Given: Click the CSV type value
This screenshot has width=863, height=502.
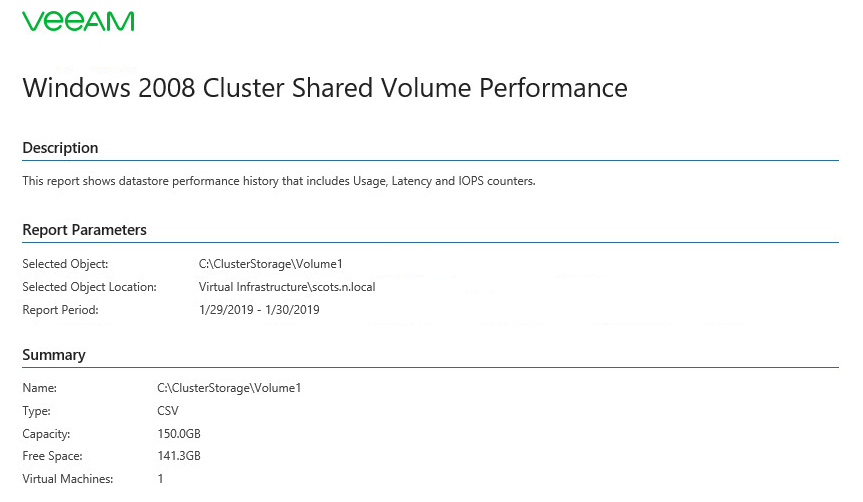Looking at the screenshot, I should (168, 411).
